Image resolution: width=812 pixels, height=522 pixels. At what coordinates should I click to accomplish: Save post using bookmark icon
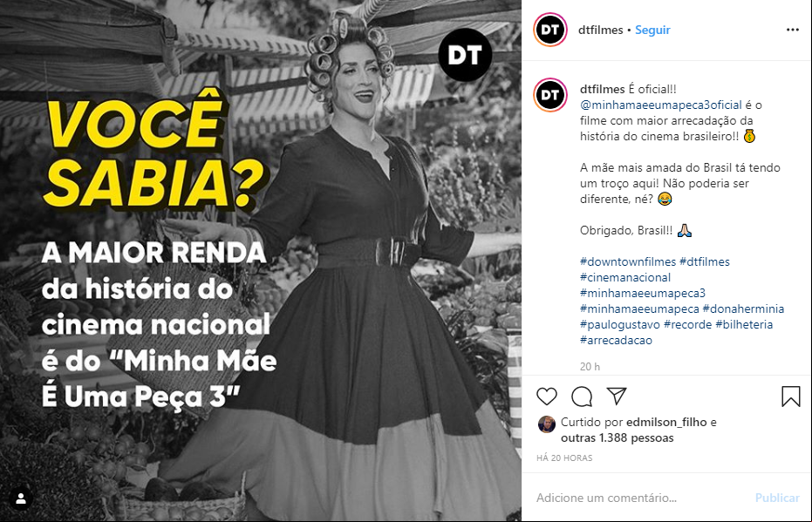(x=791, y=397)
